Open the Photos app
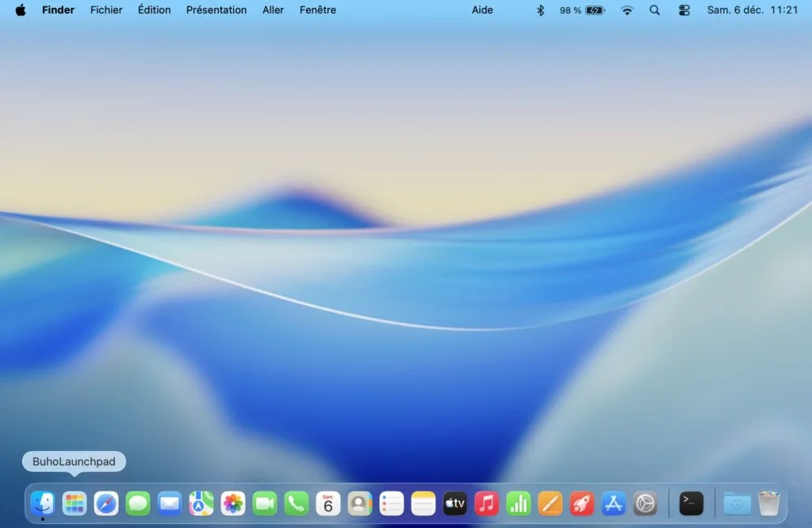Screen dimensions: 812x528 (232, 503)
